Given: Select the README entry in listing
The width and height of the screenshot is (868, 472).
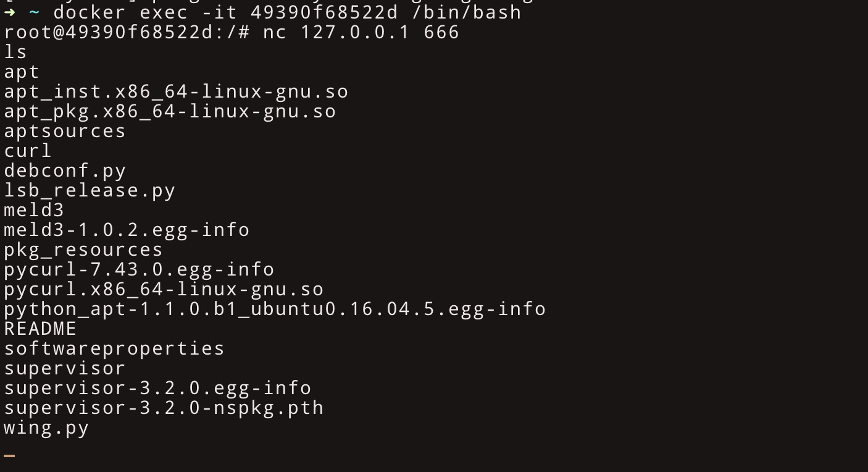Looking at the screenshot, I should pos(40,329).
